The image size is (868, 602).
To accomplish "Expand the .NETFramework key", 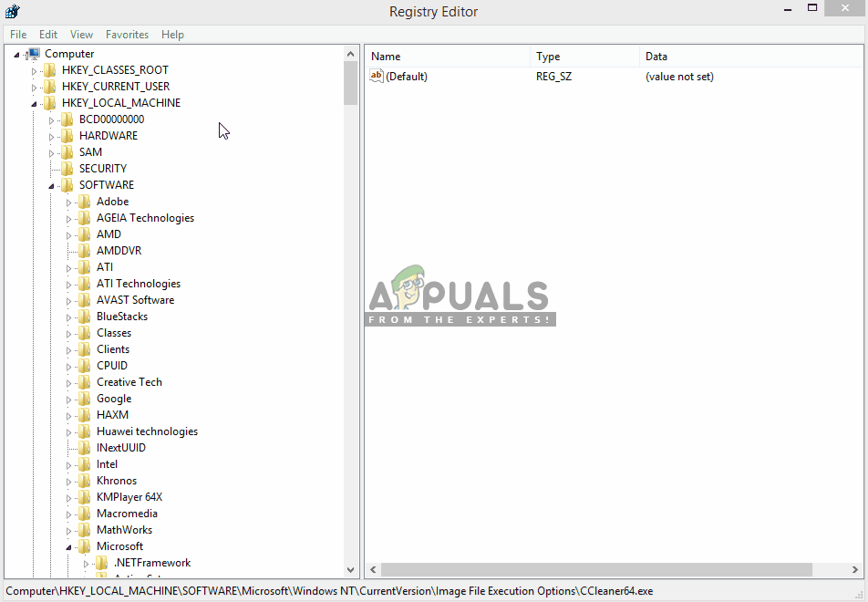I will (86, 564).
